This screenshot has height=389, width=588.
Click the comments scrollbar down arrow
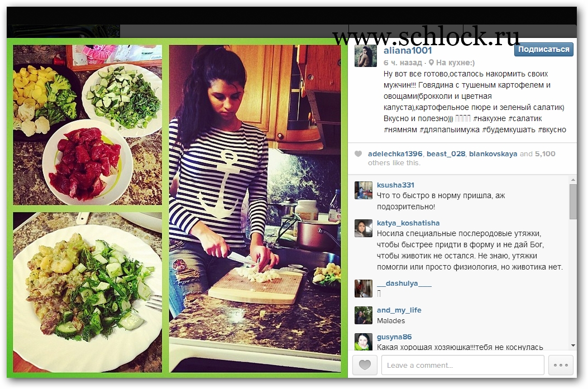[x=572, y=345]
